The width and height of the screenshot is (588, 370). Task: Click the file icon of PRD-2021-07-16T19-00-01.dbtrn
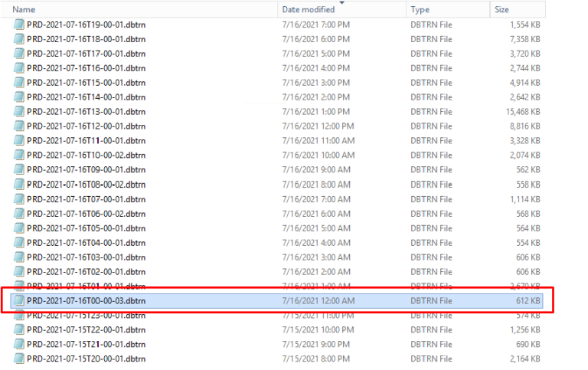click(x=19, y=25)
